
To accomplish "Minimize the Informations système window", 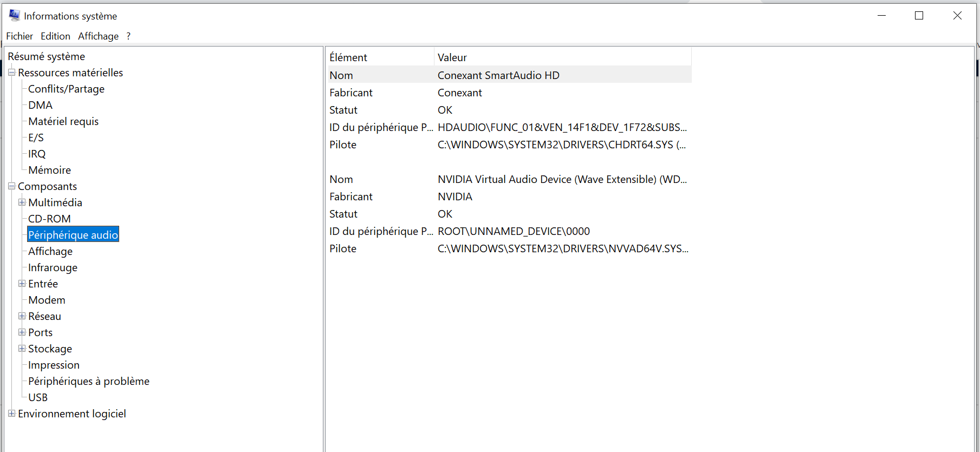I will (881, 16).
